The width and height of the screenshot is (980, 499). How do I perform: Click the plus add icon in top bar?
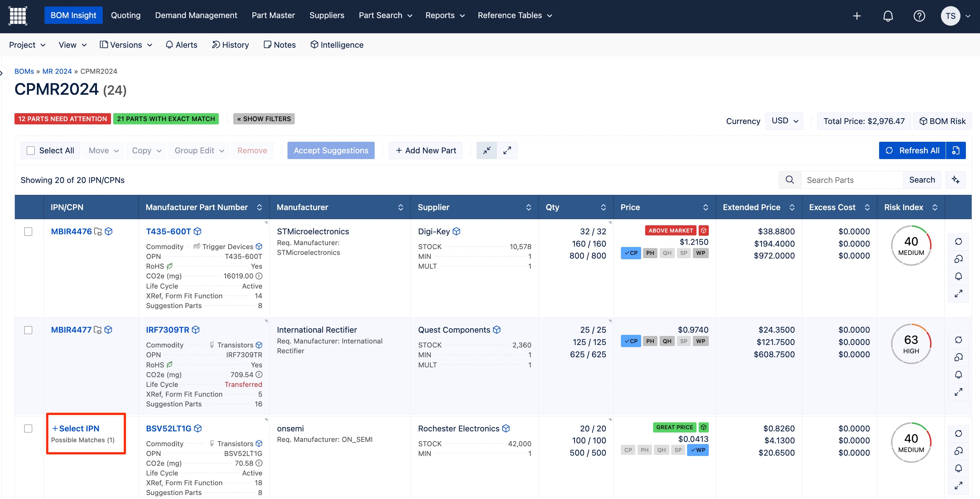point(857,16)
